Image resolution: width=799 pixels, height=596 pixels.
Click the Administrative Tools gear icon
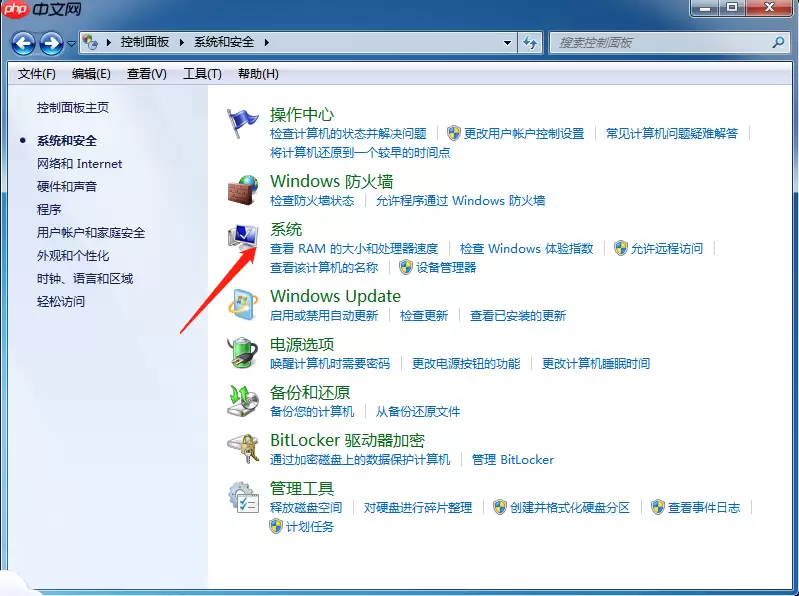coord(243,497)
